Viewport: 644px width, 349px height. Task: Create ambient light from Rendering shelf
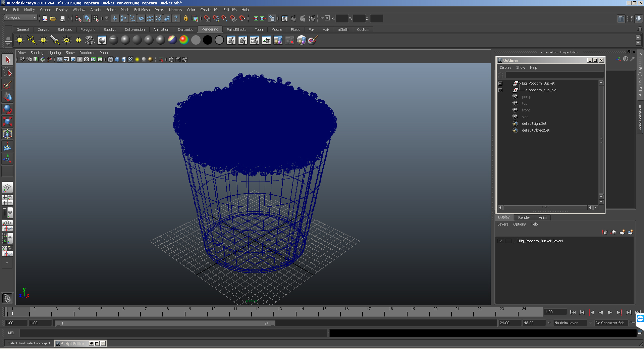[20, 40]
